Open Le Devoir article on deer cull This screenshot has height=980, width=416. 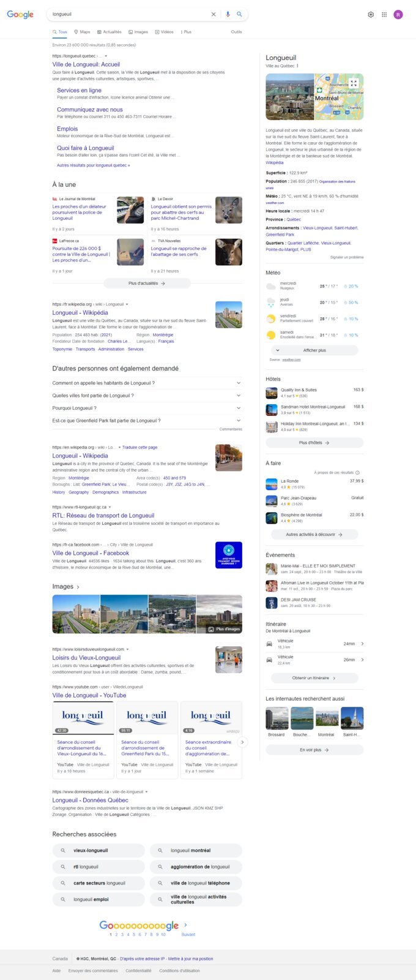click(182, 212)
